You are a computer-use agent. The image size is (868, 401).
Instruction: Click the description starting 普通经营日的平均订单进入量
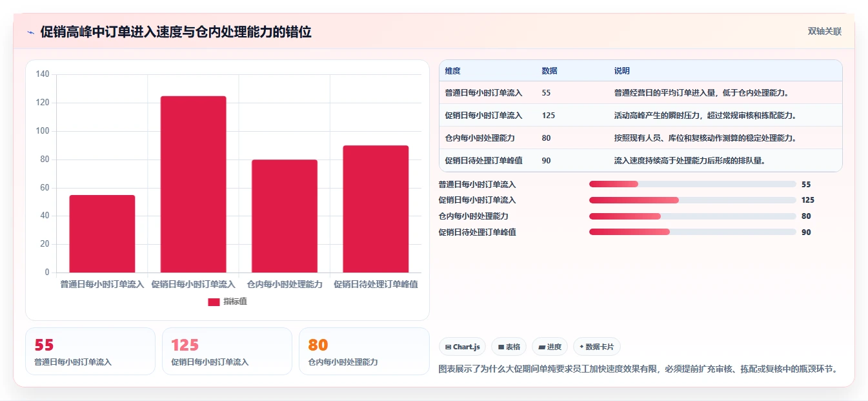click(x=701, y=93)
